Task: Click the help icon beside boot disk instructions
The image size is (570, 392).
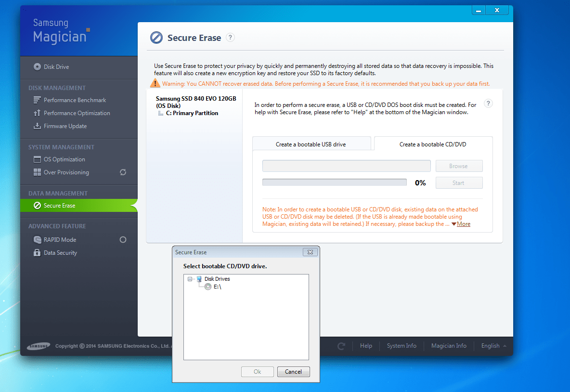Action: [488, 104]
